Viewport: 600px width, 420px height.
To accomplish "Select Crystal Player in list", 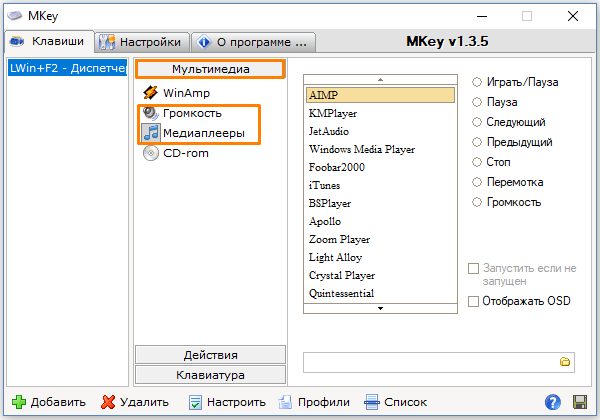I will pos(380,275).
